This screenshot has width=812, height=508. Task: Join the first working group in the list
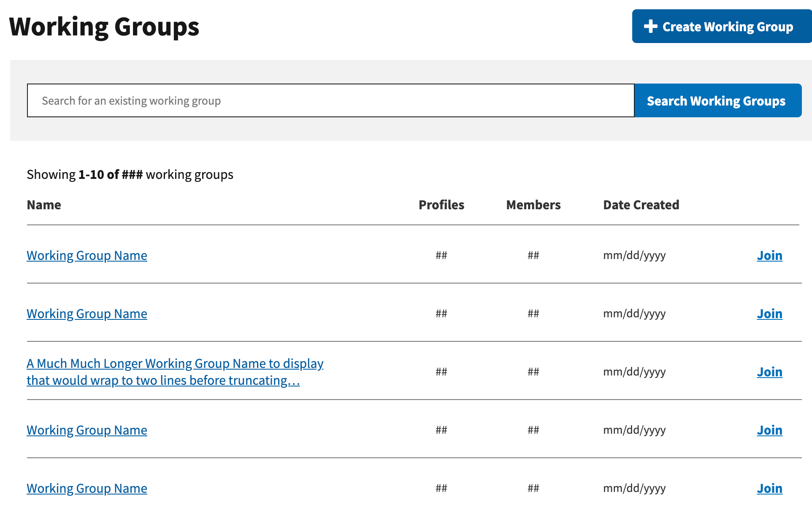click(x=769, y=255)
